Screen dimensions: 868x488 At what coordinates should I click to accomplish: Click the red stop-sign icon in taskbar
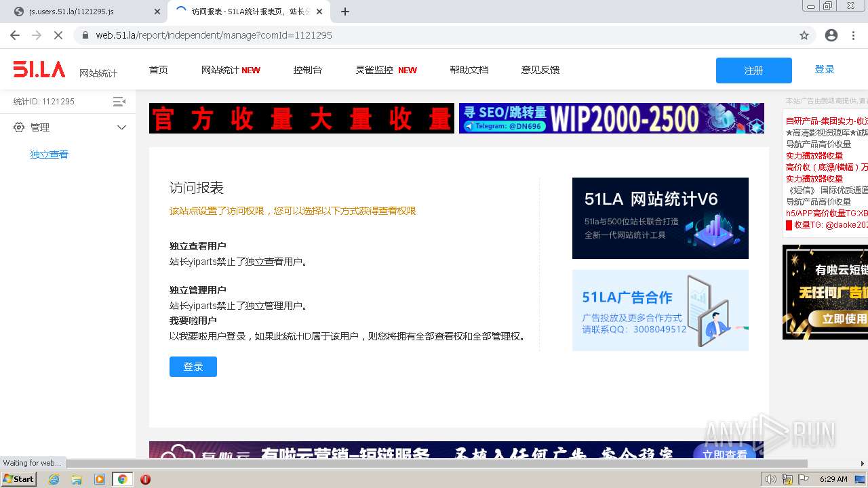pos(145,479)
